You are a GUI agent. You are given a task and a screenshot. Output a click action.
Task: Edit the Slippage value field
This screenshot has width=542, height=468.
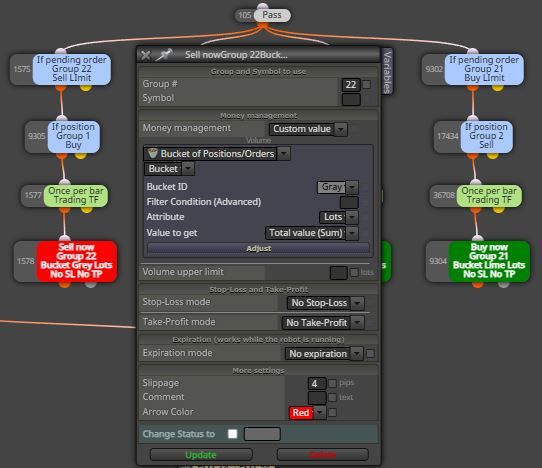(x=317, y=383)
